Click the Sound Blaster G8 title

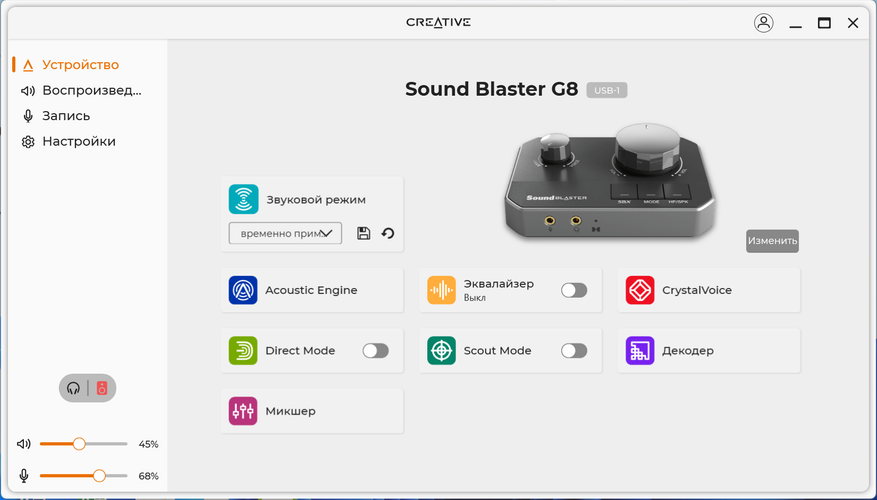[491, 89]
